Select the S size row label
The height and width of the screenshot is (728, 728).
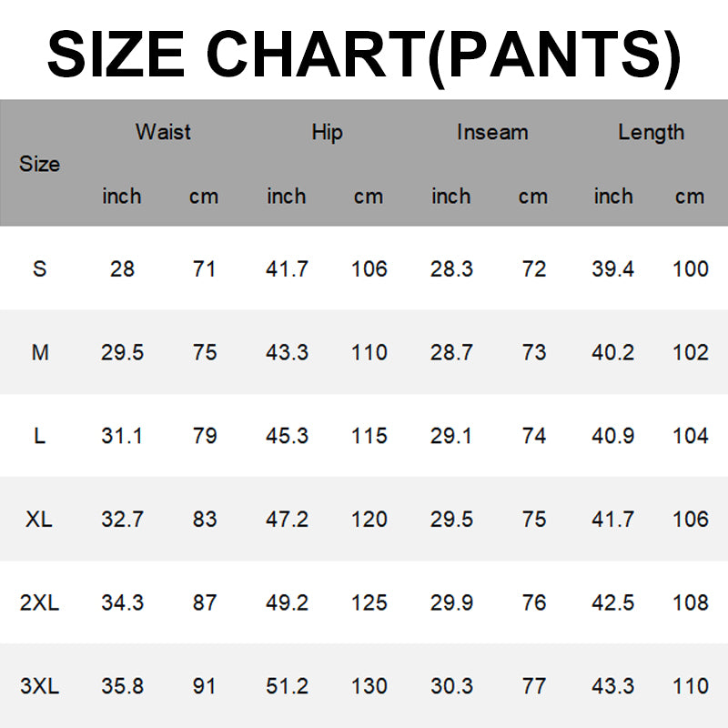[x=39, y=269]
